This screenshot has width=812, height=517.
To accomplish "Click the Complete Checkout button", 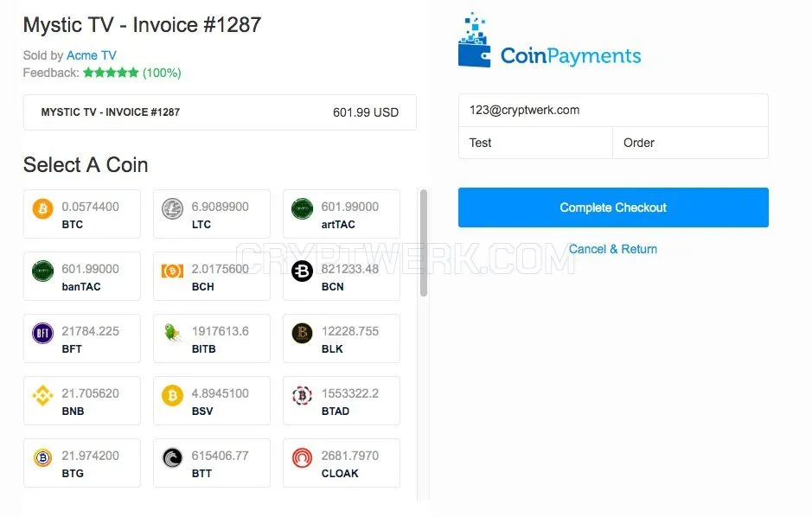I will pos(613,207).
